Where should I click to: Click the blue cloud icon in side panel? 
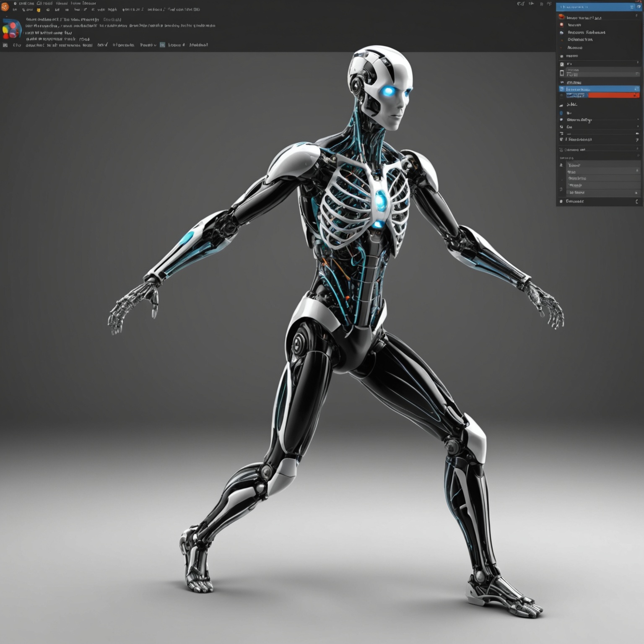[562, 32]
